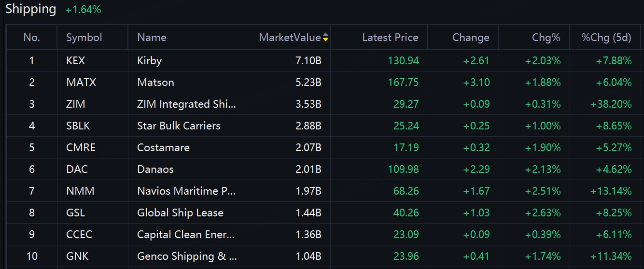Click the 3.53B market value
This screenshot has width=644, height=269.
[308, 104]
